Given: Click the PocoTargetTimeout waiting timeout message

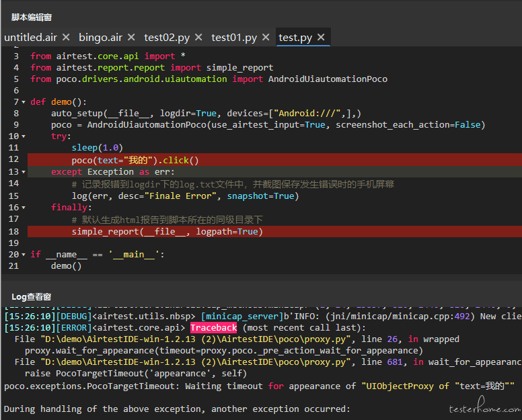Looking at the screenshot, I should click(260, 386).
